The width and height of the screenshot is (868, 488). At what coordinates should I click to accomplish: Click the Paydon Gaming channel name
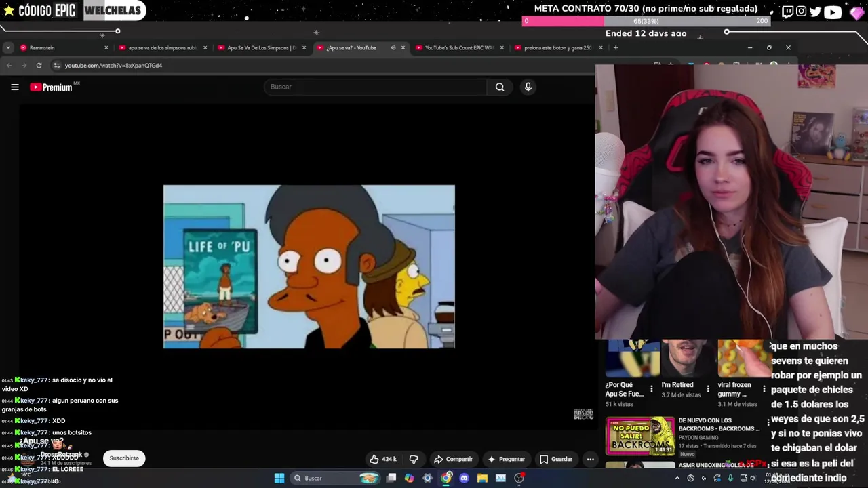pos(698,438)
